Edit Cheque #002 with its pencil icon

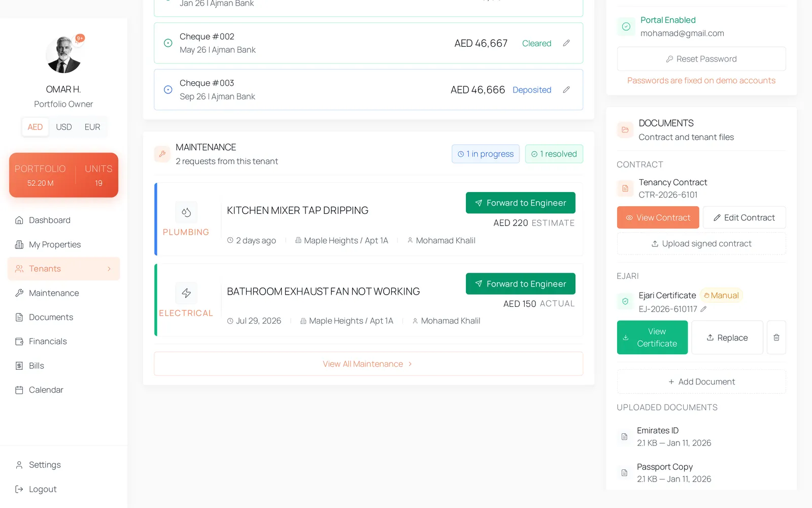[x=566, y=43]
